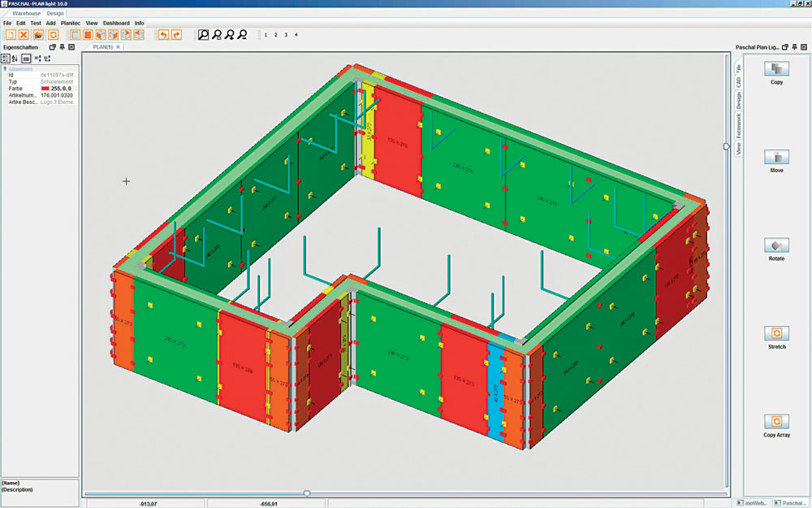
Task: Open the Dashboard menu
Action: coord(116,24)
